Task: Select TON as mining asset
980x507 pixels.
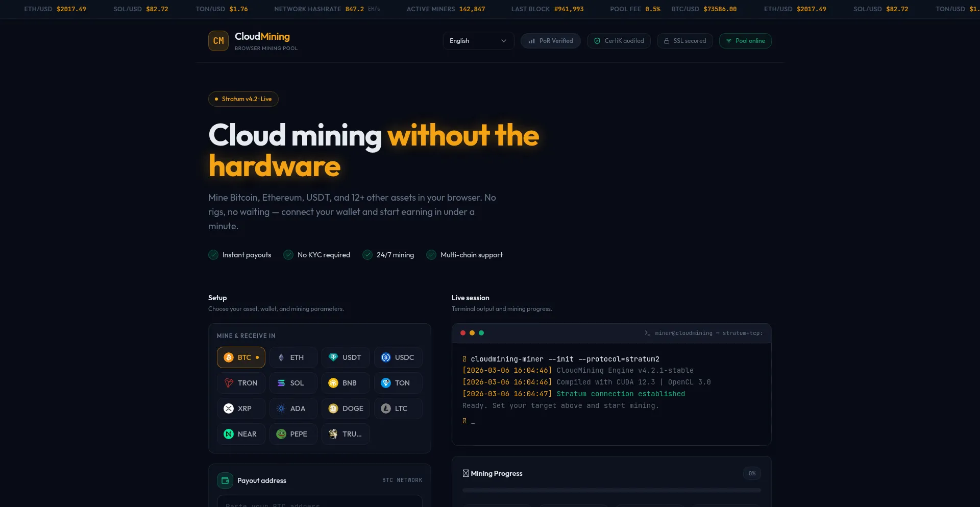Action: pos(398,383)
